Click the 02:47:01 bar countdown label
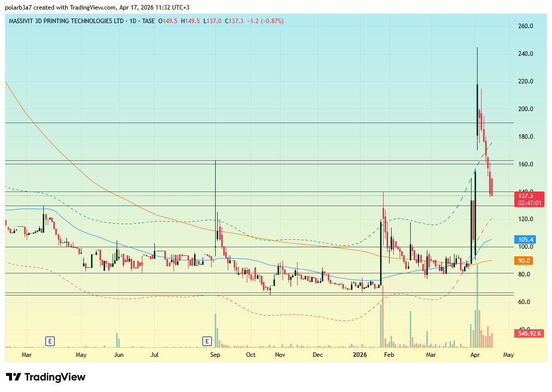 click(529, 203)
